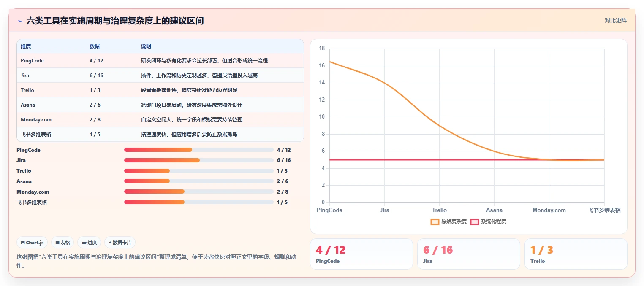The height and width of the screenshot is (286, 644).
Task: Click the 自定义空间大 description text
Action: tap(192, 120)
